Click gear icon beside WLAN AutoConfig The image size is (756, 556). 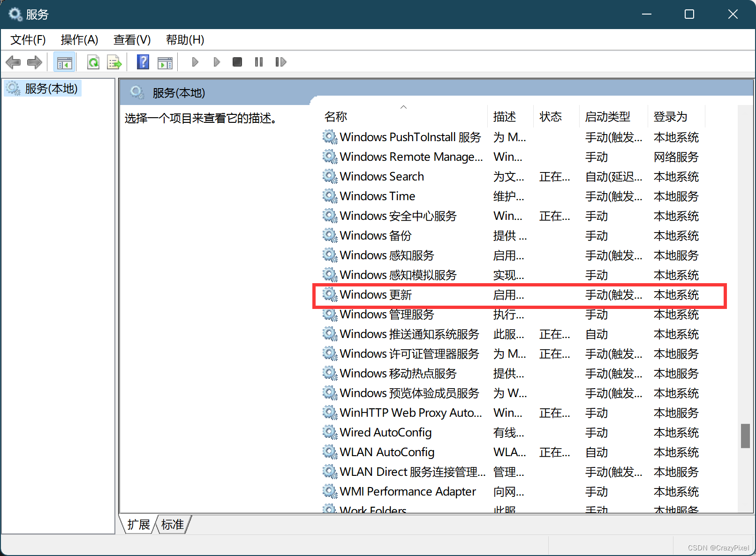click(x=330, y=452)
